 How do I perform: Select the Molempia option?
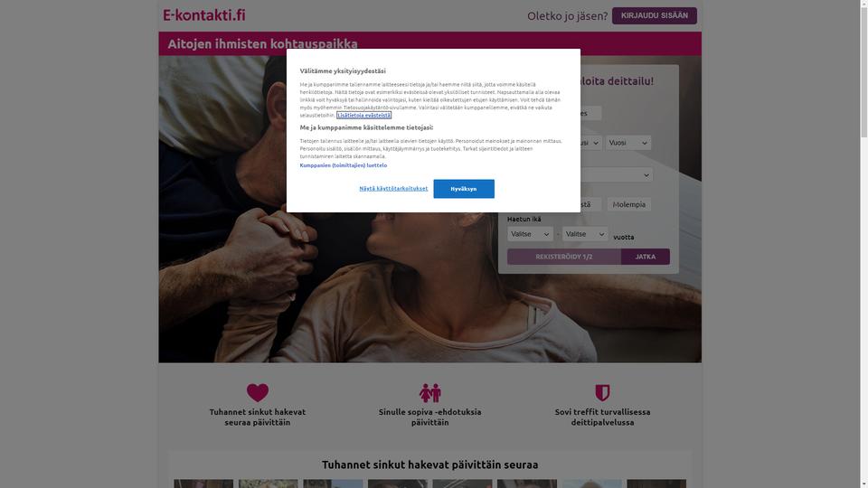[x=629, y=204]
